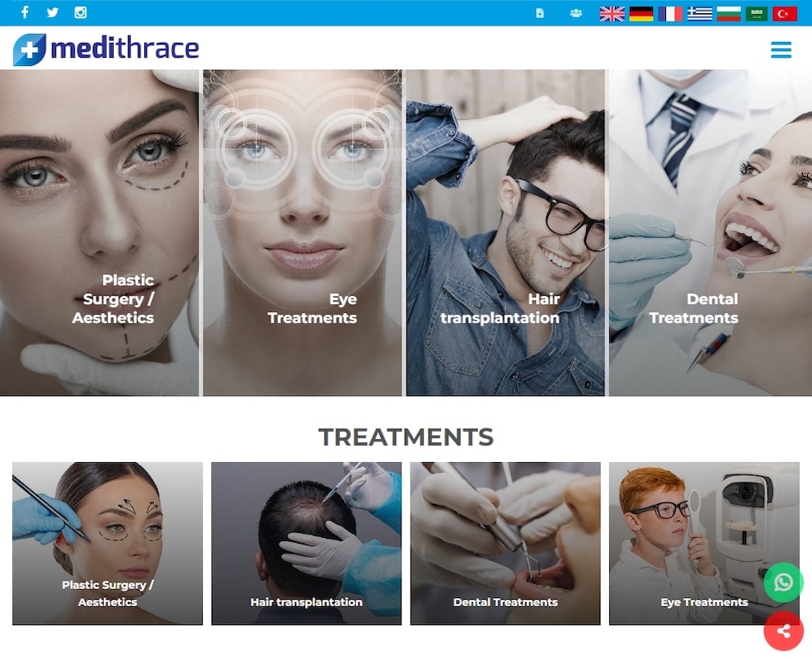Open the Facebook social icon
812x659 pixels.
[x=25, y=12]
